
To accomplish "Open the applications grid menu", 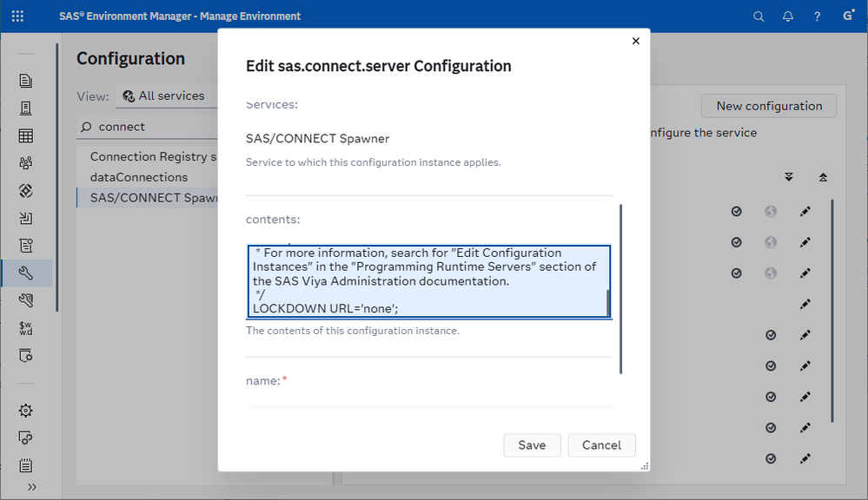I will pyautogui.click(x=17, y=16).
